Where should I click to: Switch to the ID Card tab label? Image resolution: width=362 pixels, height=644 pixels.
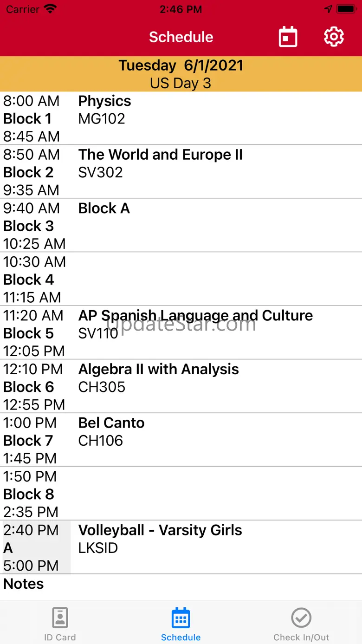[x=60, y=637]
